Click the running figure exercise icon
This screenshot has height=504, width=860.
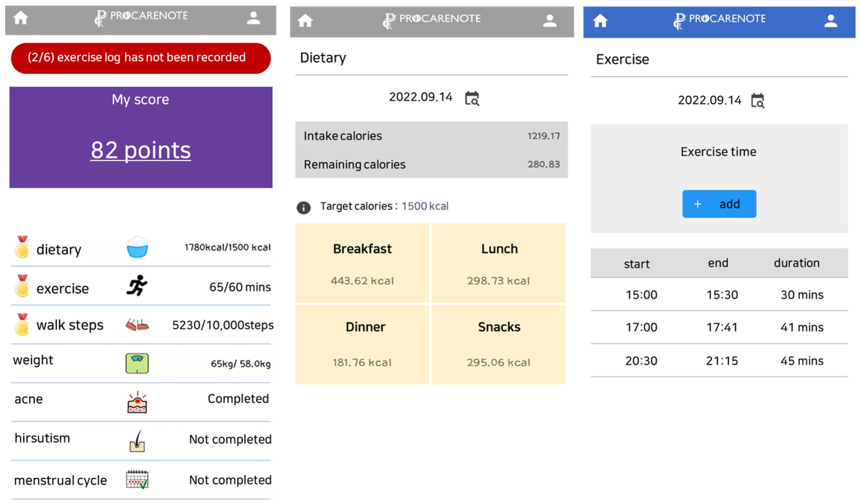click(137, 286)
